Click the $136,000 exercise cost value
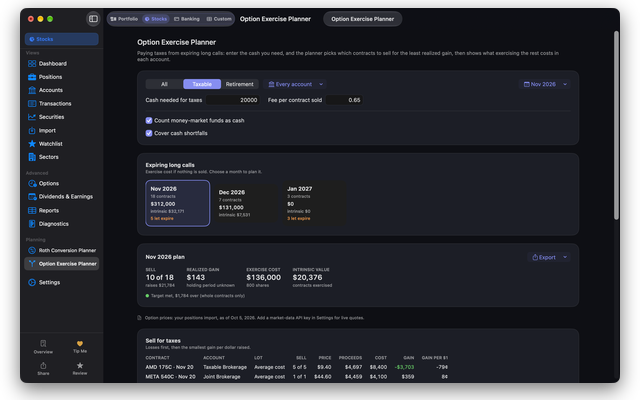 (x=264, y=278)
